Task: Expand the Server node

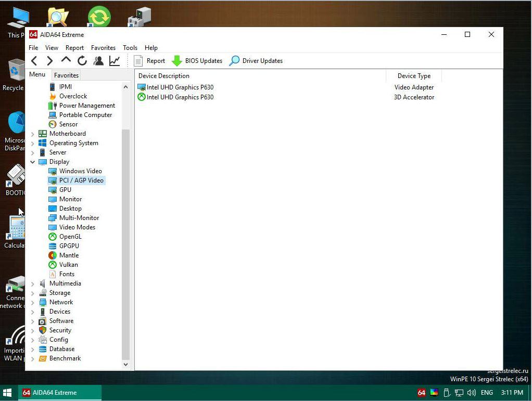Action: coord(33,153)
